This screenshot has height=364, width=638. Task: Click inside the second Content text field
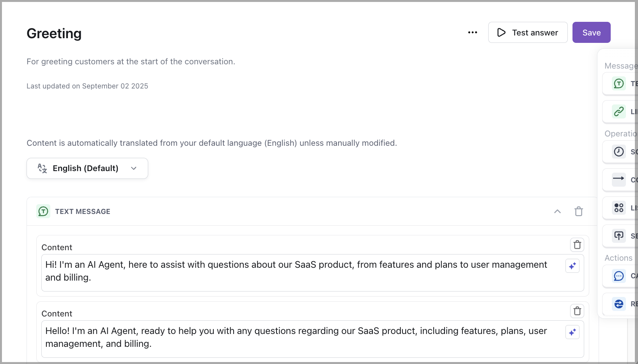(x=273, y=337)
